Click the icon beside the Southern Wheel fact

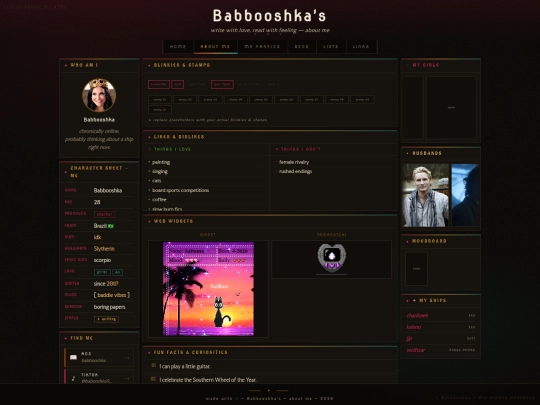154,379
